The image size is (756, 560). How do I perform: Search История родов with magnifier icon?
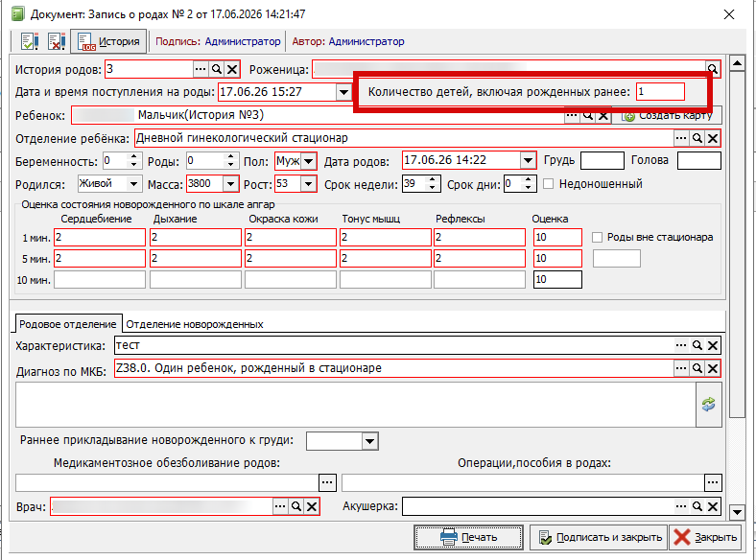pyautogui.click(x=217, y=69)
